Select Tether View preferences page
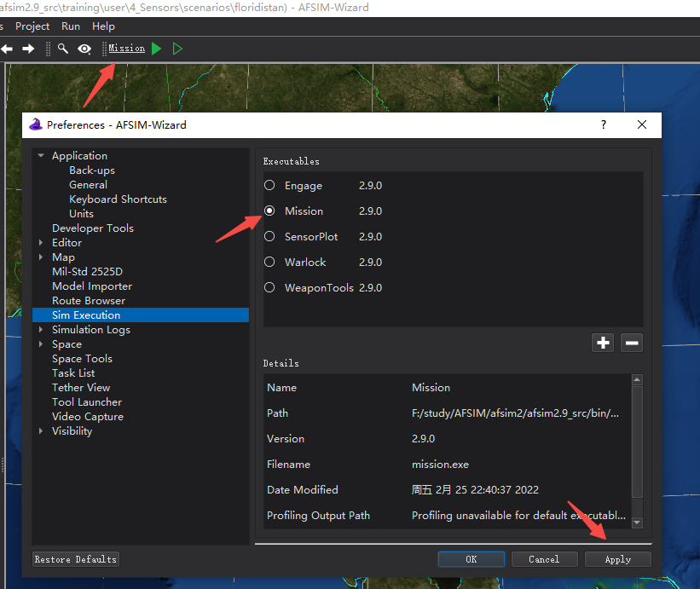The width and height of the screenshot is (700, 589). click(x=81, y=387)
